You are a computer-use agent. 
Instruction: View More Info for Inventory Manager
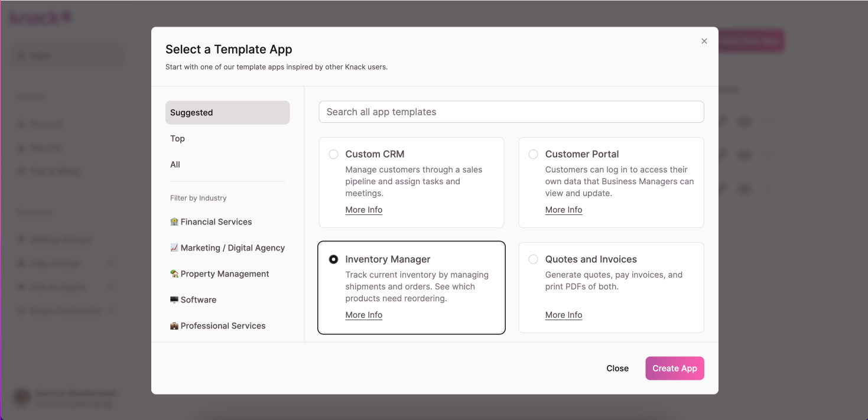(364, 315)
